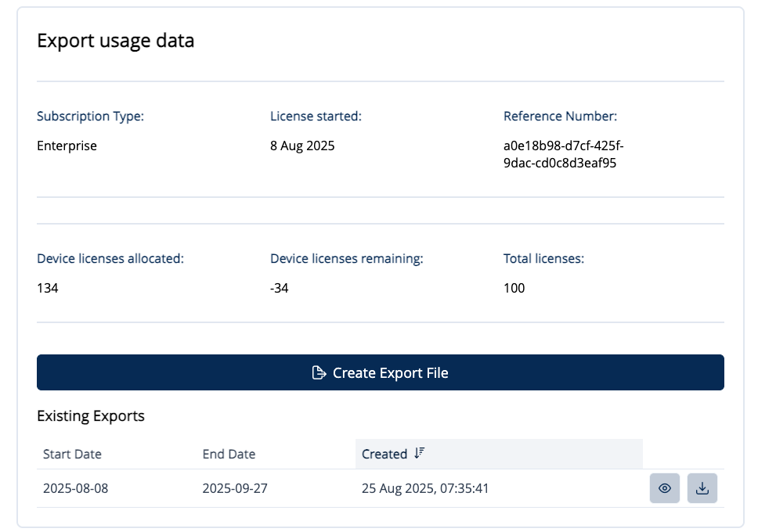Click the Existing Exports heading
The height and width of the screenshot is (532, 758).
click(x=91, y=415)
